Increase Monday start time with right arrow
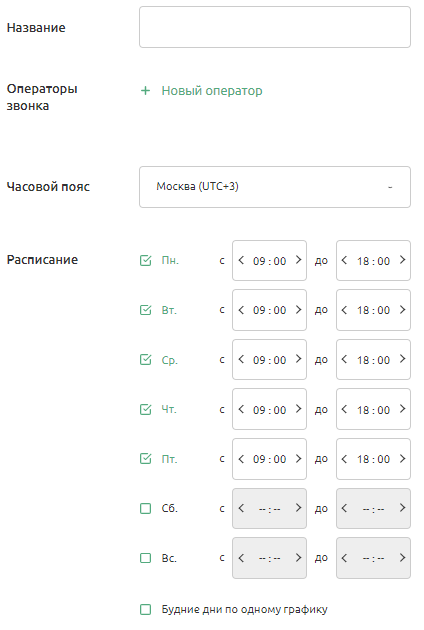This screenshot has width=424, height=630. [x=298, y=260]
